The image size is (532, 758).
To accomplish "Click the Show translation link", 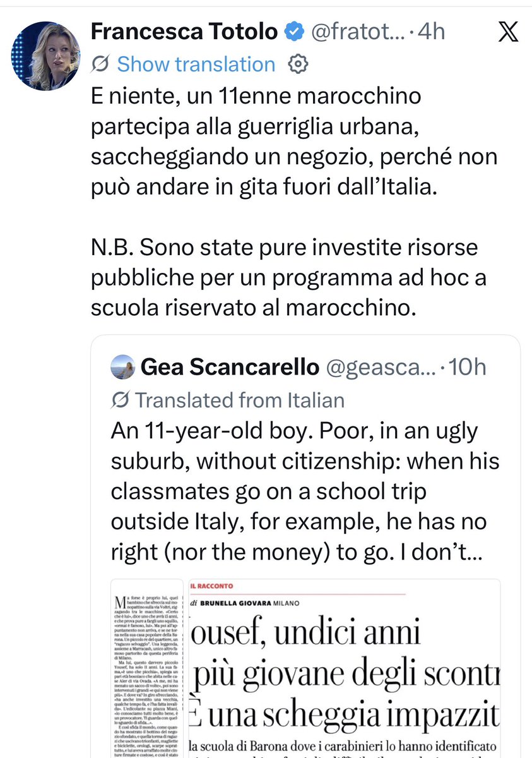I will click(x=196, y=64).
